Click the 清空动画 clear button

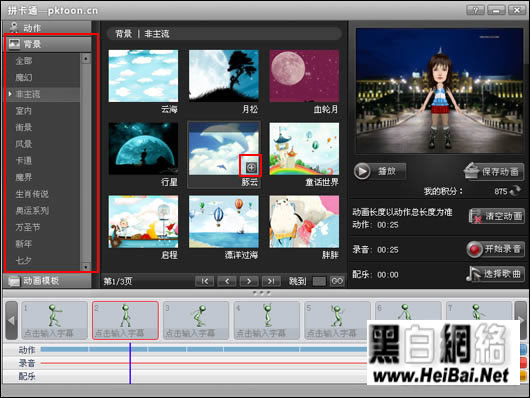497,216
